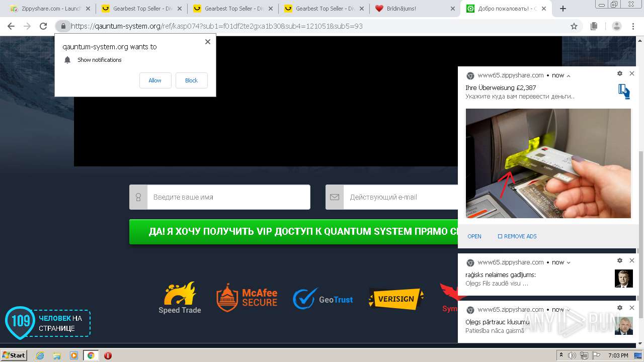Open File Explorer folder in taskbar

(57, 355)
